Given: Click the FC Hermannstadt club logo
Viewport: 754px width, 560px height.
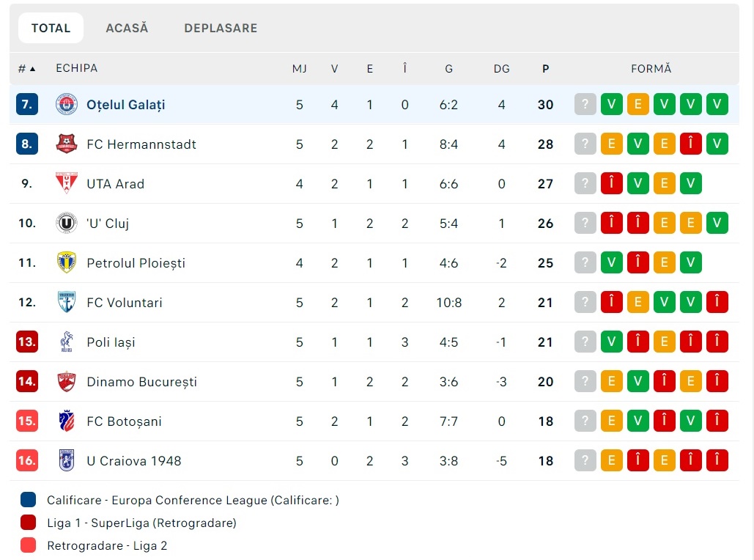Looking at the screenshot, I should click(x=67, y=144).
